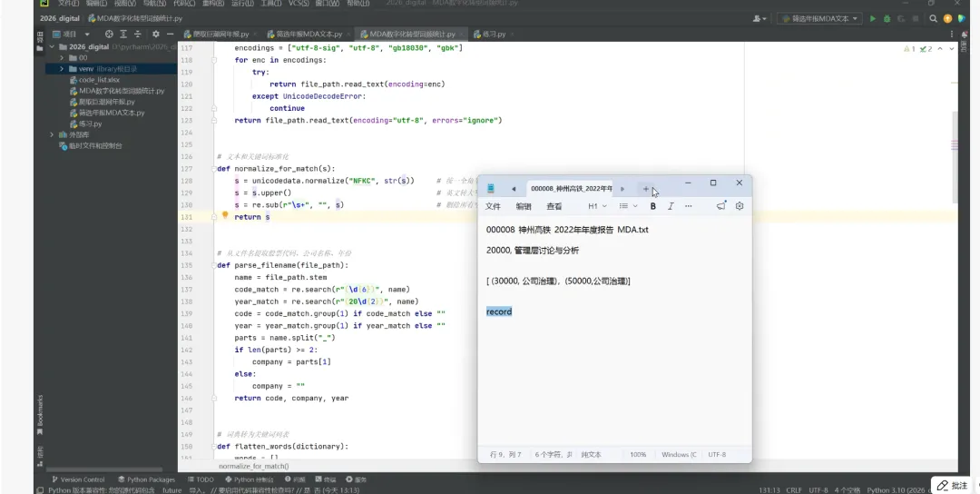Screen dimensions: 980x494
Task: Open run configuration dropdown 筛选年报MDA文本
Action: 820,19
